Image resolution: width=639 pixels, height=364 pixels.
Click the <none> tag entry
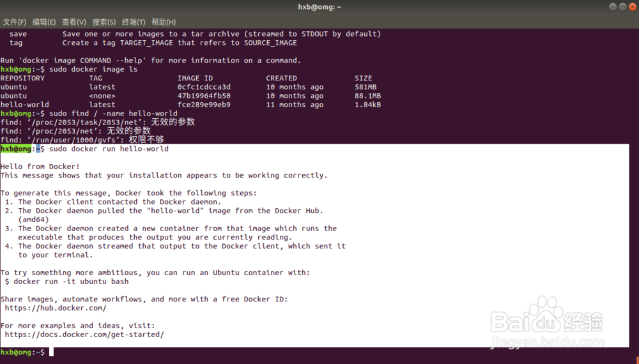click(102, 96)
